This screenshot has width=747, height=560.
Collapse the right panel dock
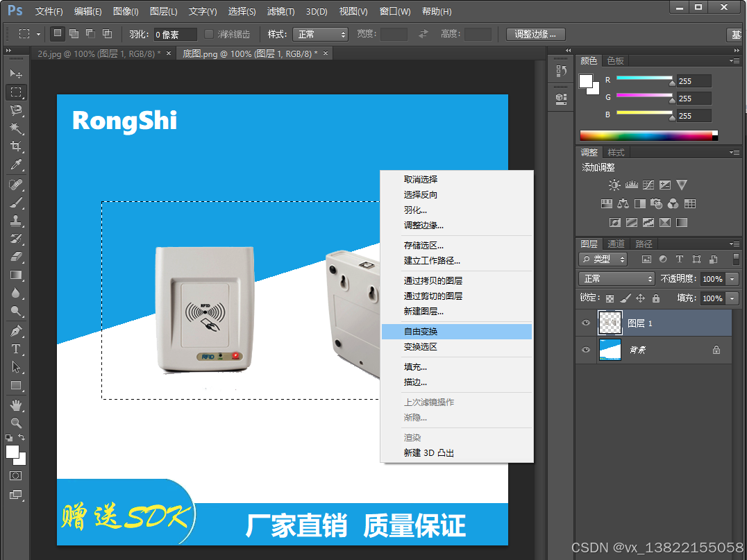737,50
